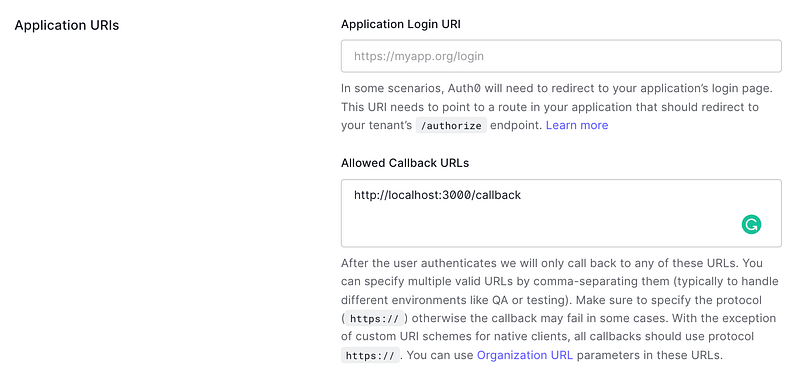Click inside the Allowed Callback URLs textarea
This screenshot has height=379, width=800.
pos(561,213)
